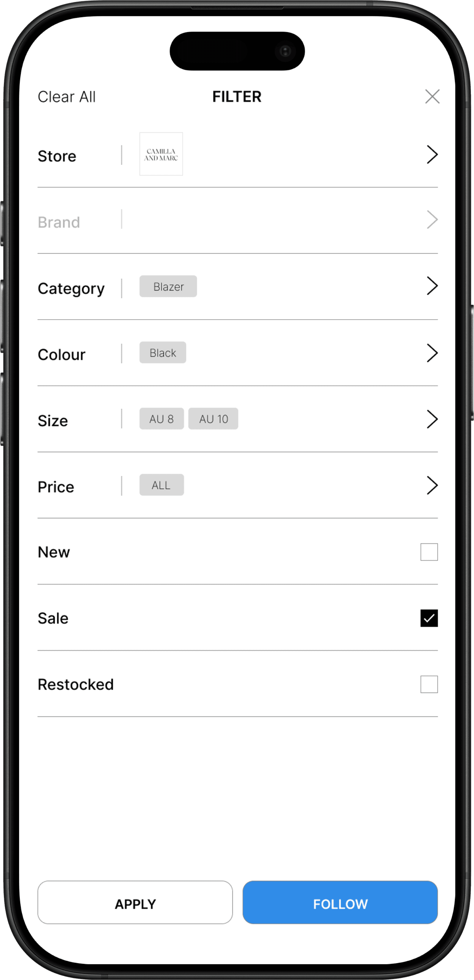This screenshot has width=474, height=980.
Task: Select the AU 10 size chip
Action: pos(213,419)
